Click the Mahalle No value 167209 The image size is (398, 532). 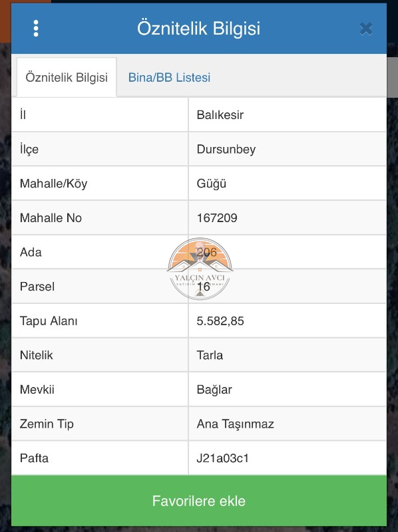tap(217, 218)
